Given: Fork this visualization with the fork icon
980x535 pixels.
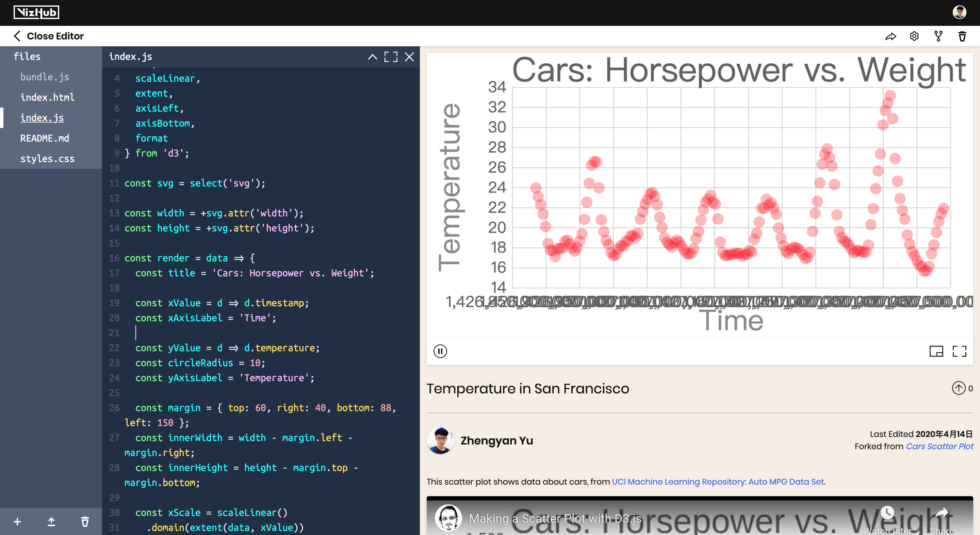Looking at the screenshot, I should click(x=938, y=36).
